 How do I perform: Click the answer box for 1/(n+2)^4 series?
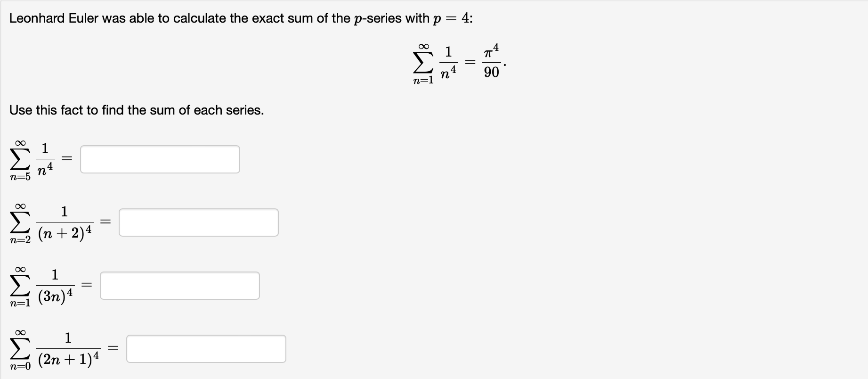199,222
